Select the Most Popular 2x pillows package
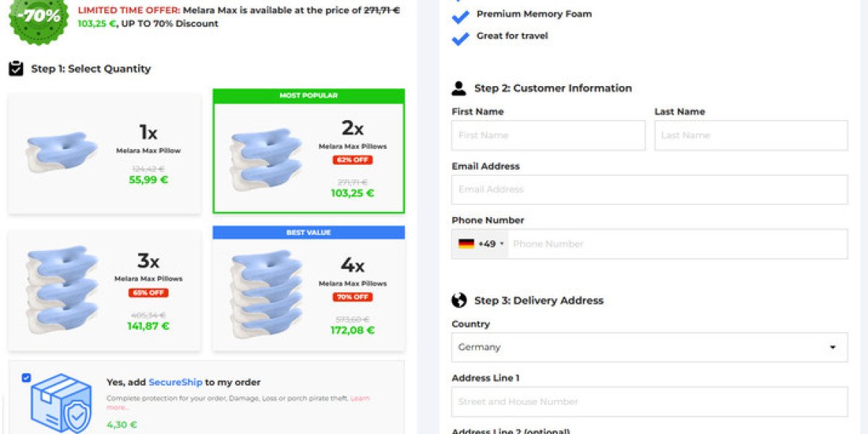The width and height of the screenshot is (868, 434). point(309,151)
